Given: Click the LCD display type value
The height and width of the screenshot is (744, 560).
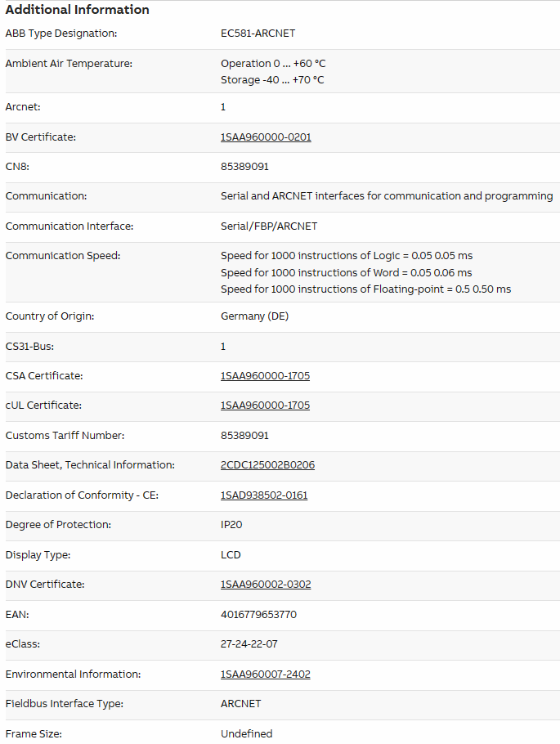Looking at the screenshot, I should (231, 554).
